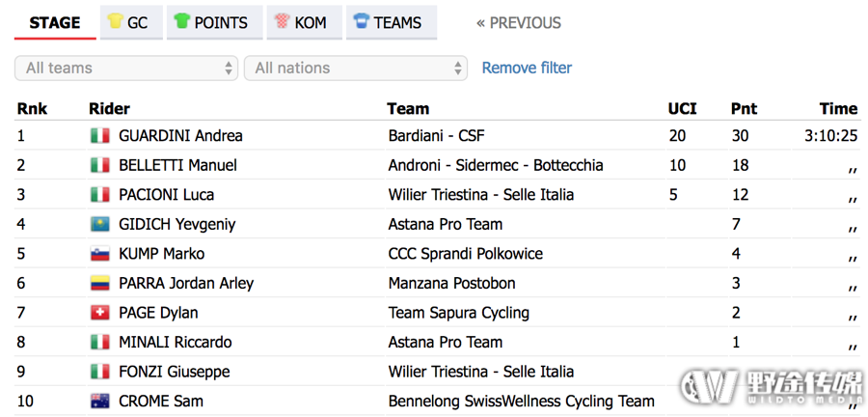Click the blue jersey TEAMS icon

point(361,21)
